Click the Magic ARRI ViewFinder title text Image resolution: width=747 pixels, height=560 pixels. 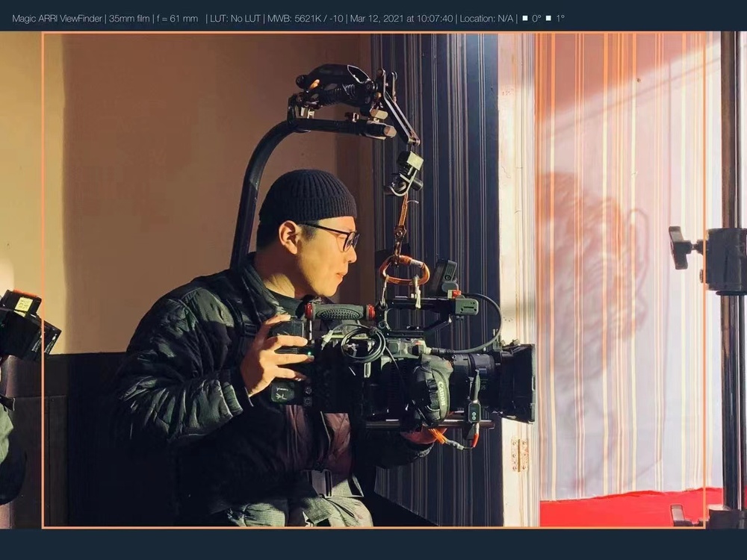click(x=57, y=18)
